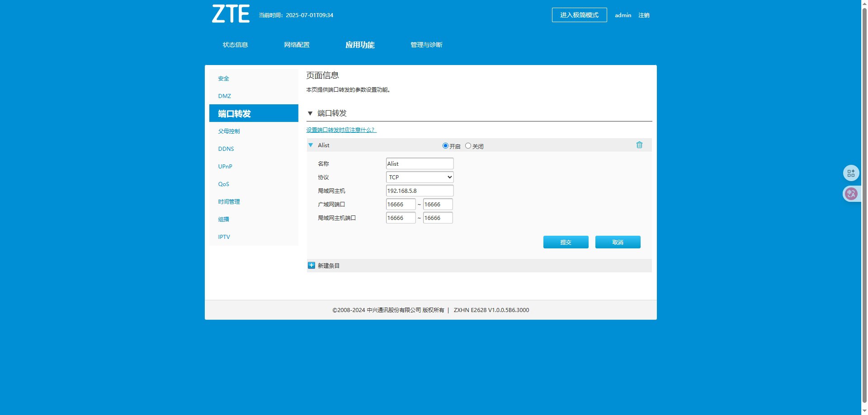Select the 关闭 radio button
This screenshot has height=415, width=868.
click(x=468, y=146)
